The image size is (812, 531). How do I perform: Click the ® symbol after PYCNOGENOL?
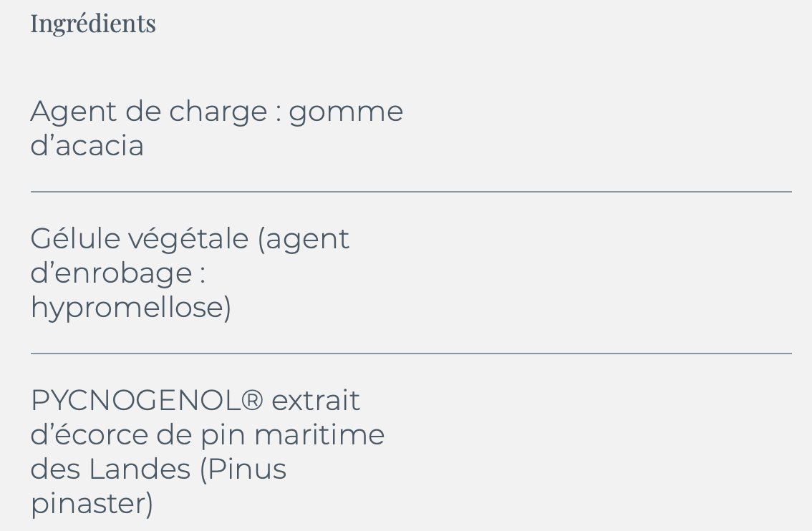252,400
